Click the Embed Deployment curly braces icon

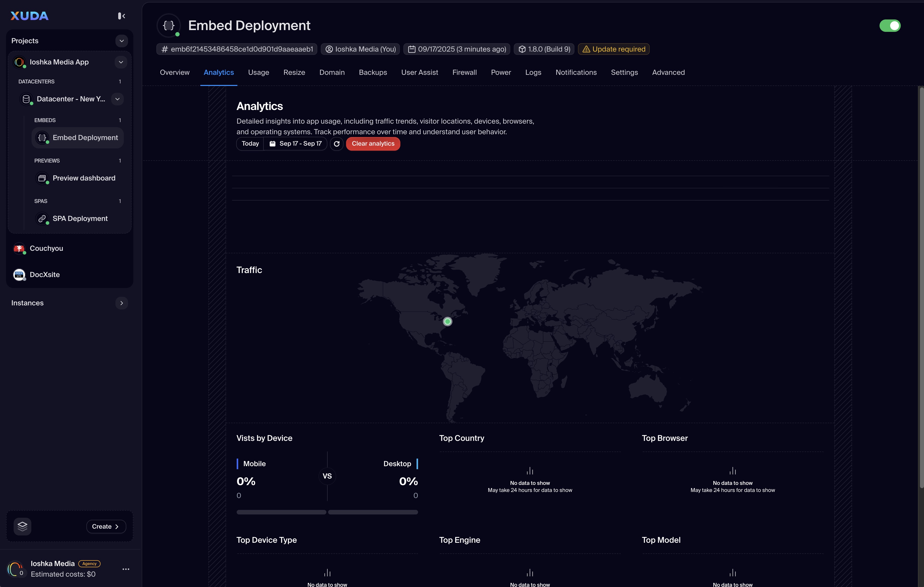(x=168, y=25)
